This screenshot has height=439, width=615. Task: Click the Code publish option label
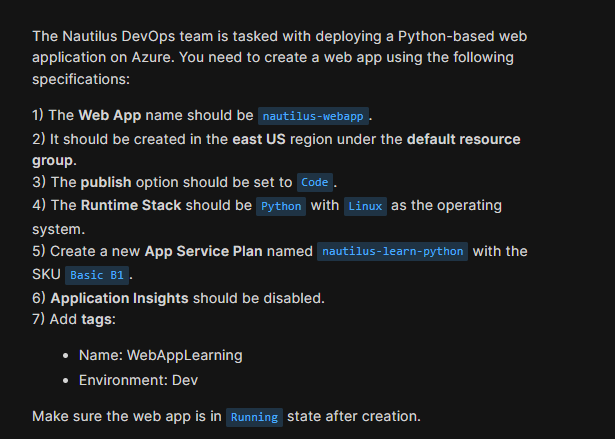click(315, 182)
